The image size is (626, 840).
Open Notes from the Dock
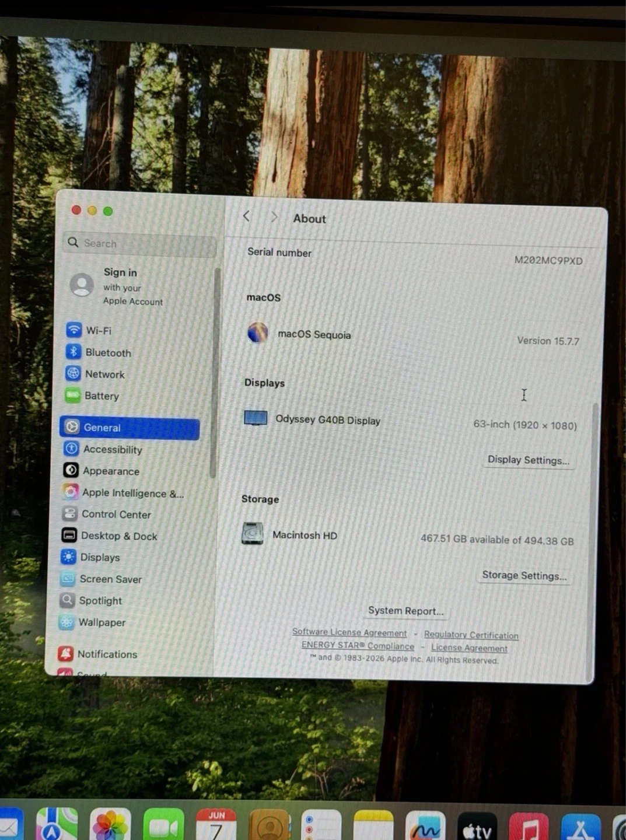[x=373, y=826]
